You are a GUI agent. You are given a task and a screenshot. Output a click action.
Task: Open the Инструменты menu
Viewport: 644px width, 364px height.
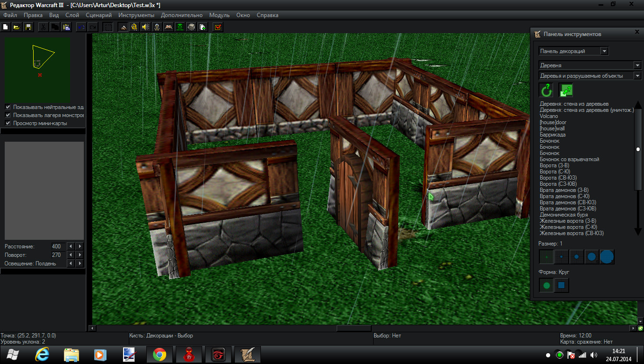pyautogui.click(x=136, y=15)
